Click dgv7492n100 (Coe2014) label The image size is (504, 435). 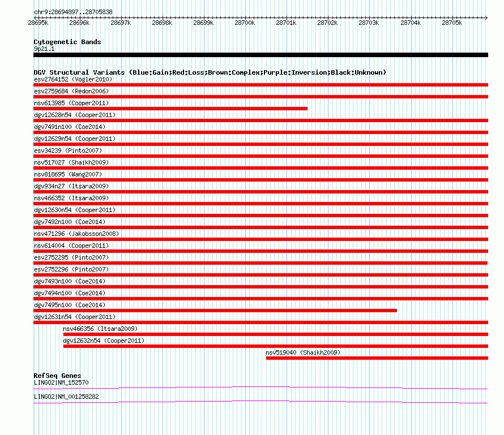70,222
